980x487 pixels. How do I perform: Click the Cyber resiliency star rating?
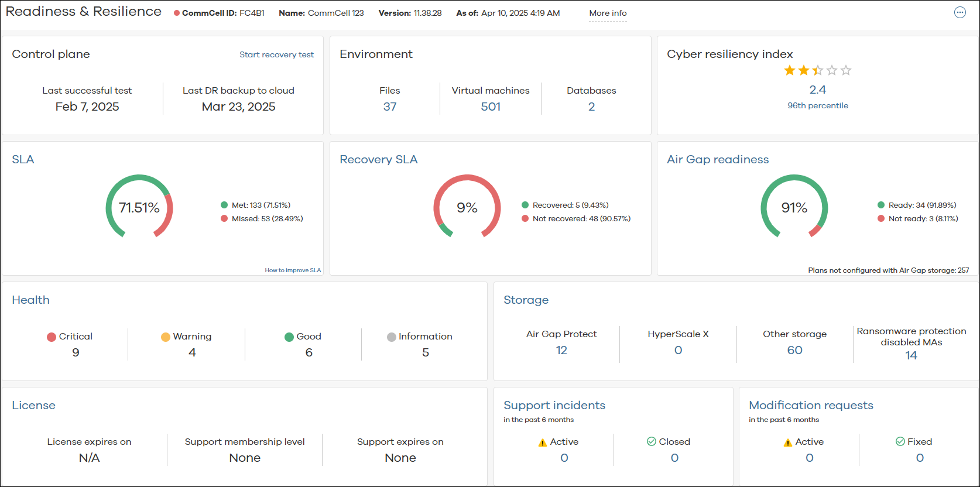[x=817, y=71]
